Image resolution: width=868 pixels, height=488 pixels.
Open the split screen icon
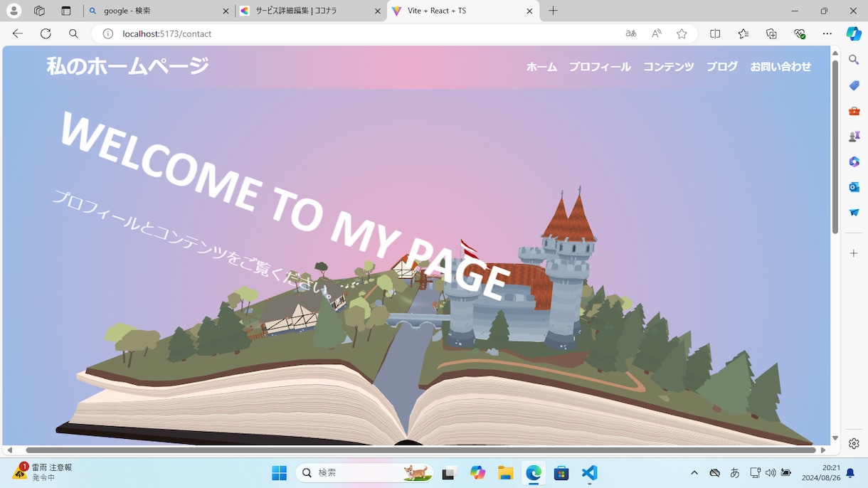tap(715, 33)
